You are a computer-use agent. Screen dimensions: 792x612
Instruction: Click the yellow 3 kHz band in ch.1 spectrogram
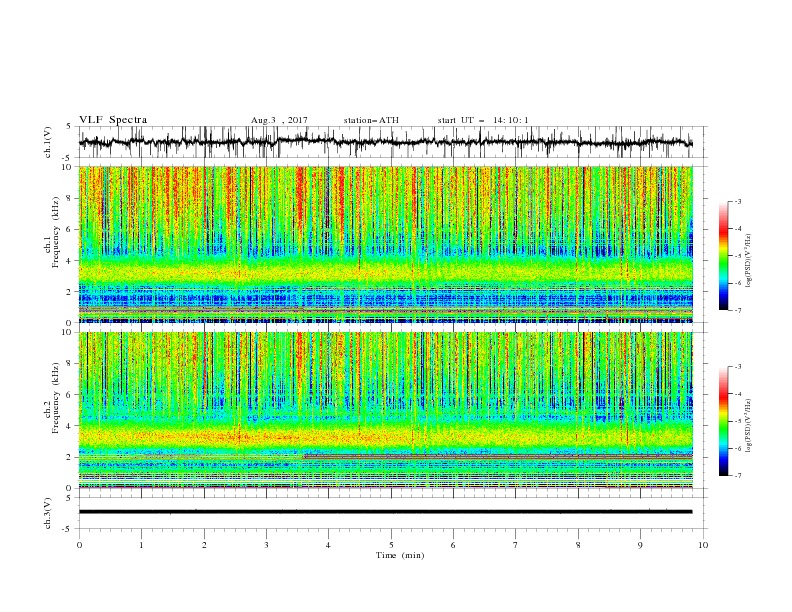tap(386, 273)
